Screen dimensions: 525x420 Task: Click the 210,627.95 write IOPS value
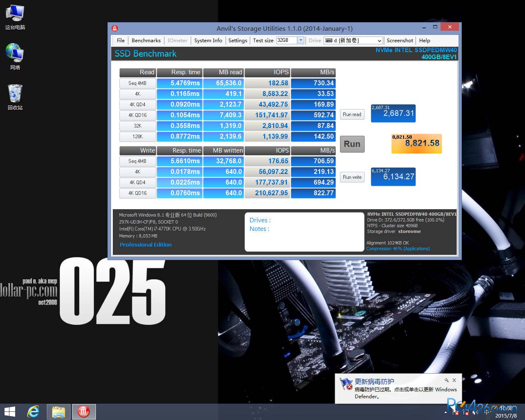click(267, 193)
